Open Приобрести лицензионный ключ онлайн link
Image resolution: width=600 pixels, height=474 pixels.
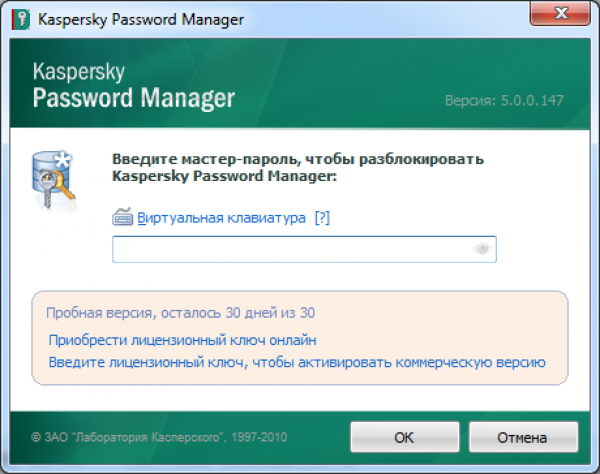(x=182, y=340)
